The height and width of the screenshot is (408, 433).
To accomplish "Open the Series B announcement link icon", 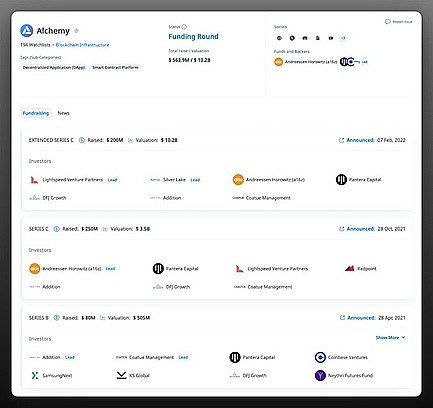I will pos(342,318).
